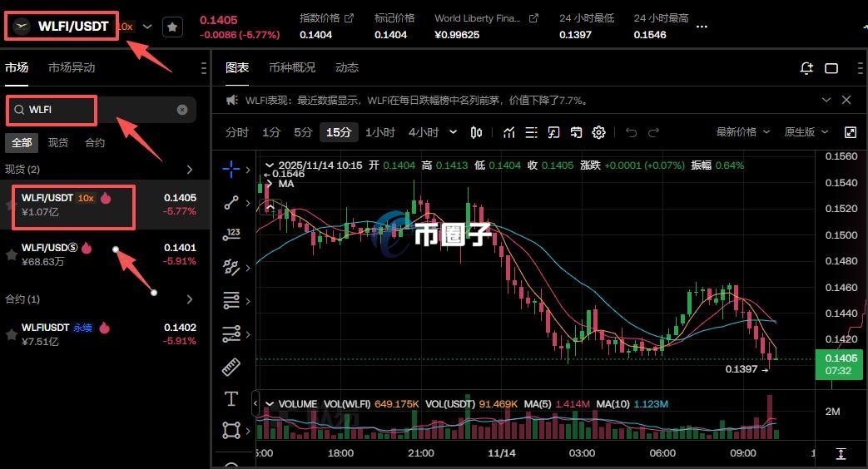868x469 pixels.
Task: Open the market panel options menu
Action: [204, 67]
